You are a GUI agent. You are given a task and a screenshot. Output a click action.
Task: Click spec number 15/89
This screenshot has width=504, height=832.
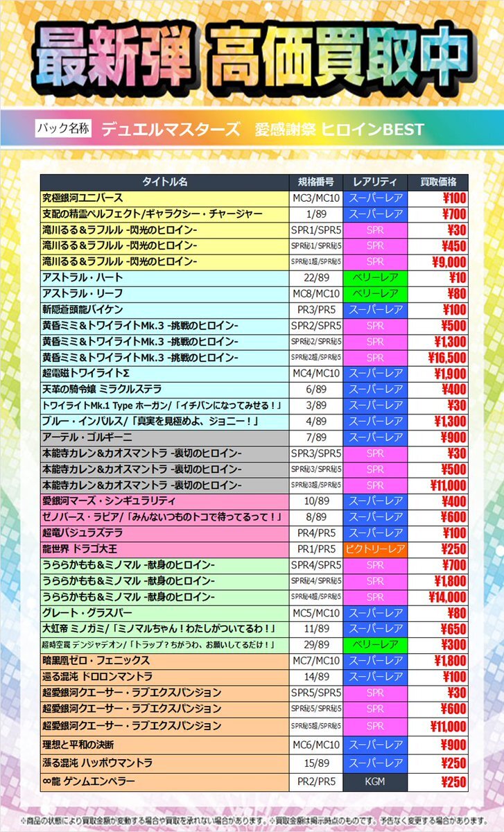coord(315,763)
